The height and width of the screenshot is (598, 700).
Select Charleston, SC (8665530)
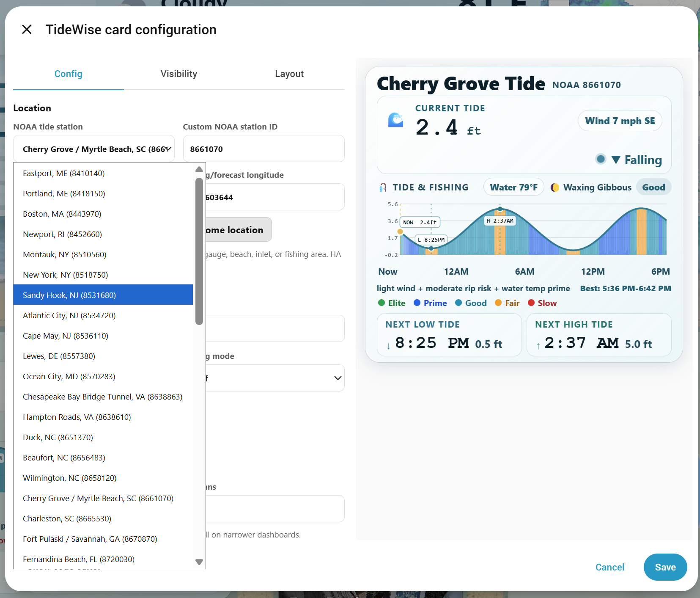103,519
